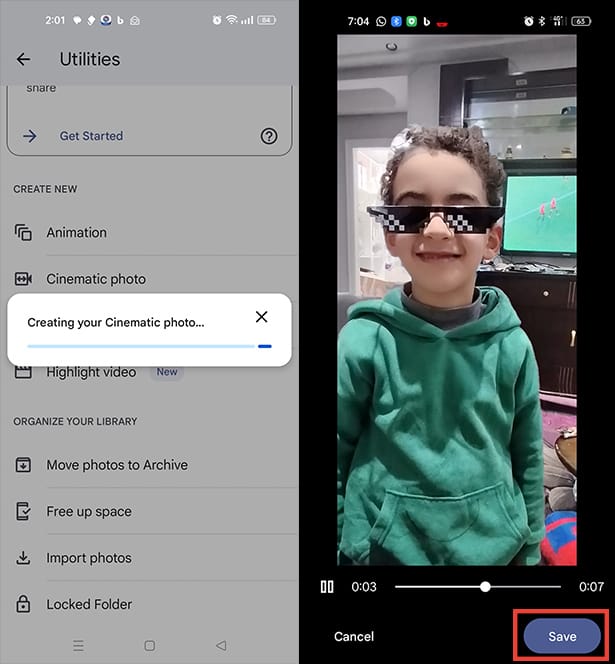The height and width of the screenshot is (664, 615).
Task: Open Animation creation option
Action: pos(77,232)
